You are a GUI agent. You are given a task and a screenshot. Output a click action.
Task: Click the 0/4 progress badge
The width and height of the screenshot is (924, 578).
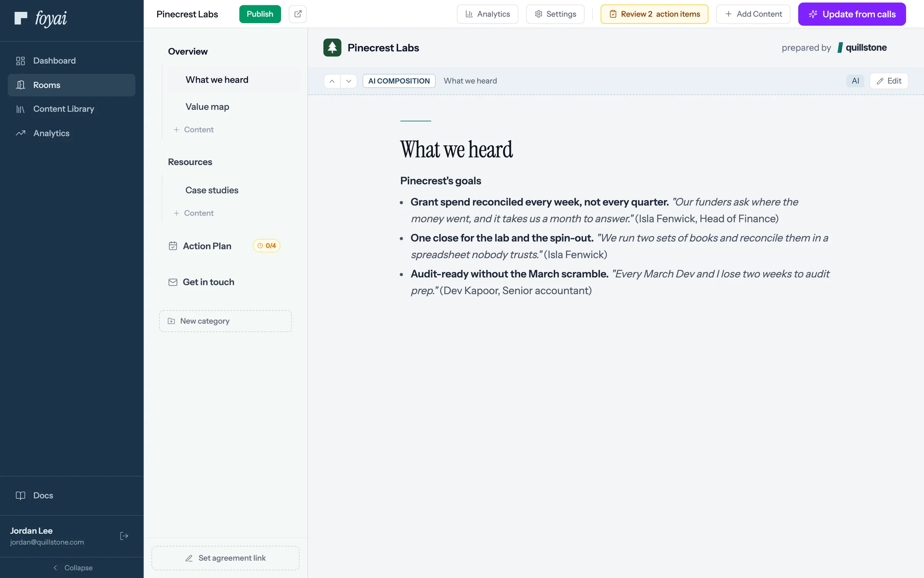tap(266, 246)
